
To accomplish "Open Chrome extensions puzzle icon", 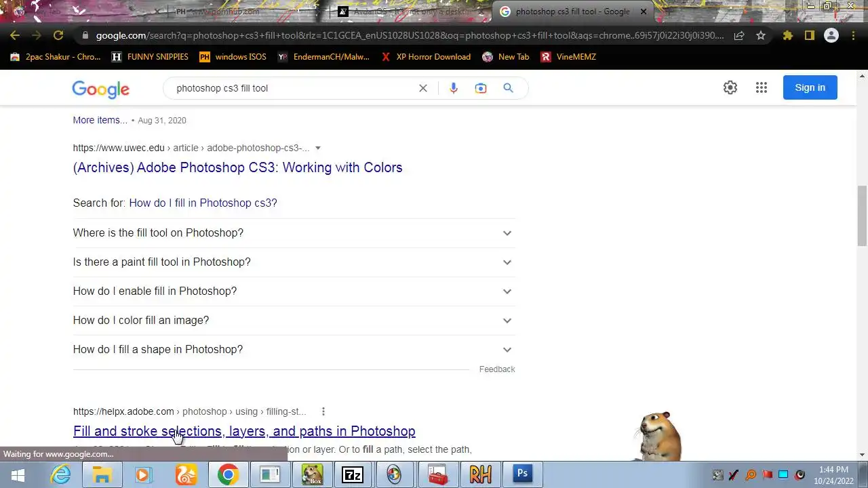I will click(788, 35).
